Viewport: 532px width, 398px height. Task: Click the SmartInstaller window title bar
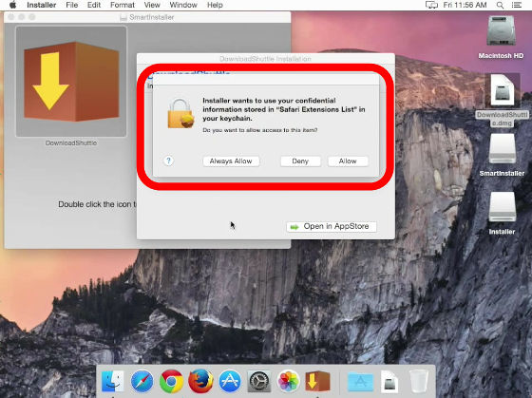[x=147, y=17]
